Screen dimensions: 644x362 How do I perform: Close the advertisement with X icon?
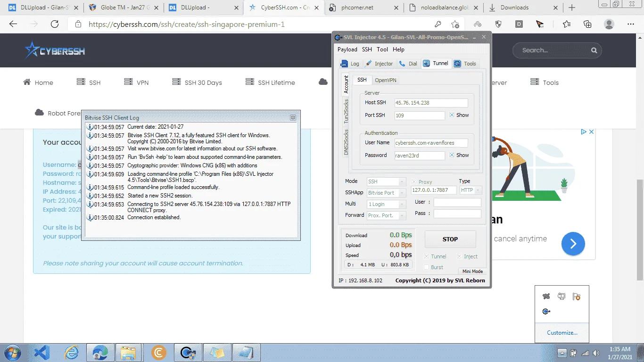[x=592, y=132]
